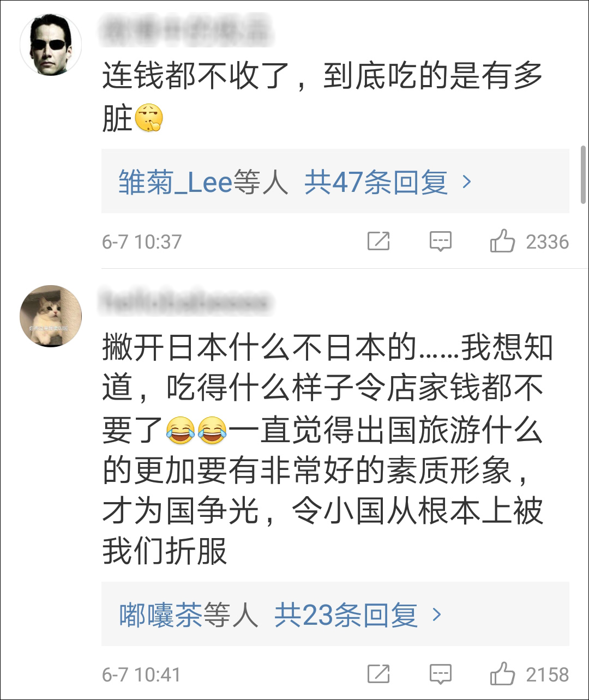
Task: Reply to the 6-7 10:41 comment
Action: tap(440, 674)
